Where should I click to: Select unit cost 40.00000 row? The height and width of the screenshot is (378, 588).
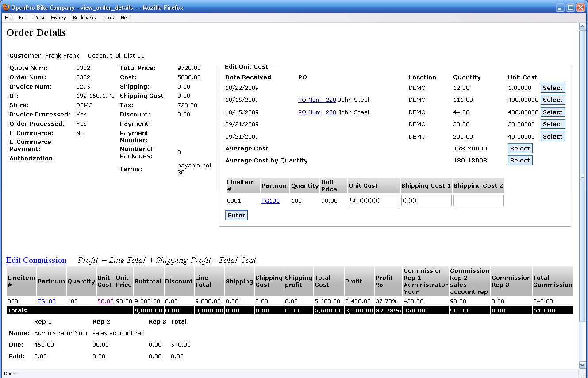553,136
